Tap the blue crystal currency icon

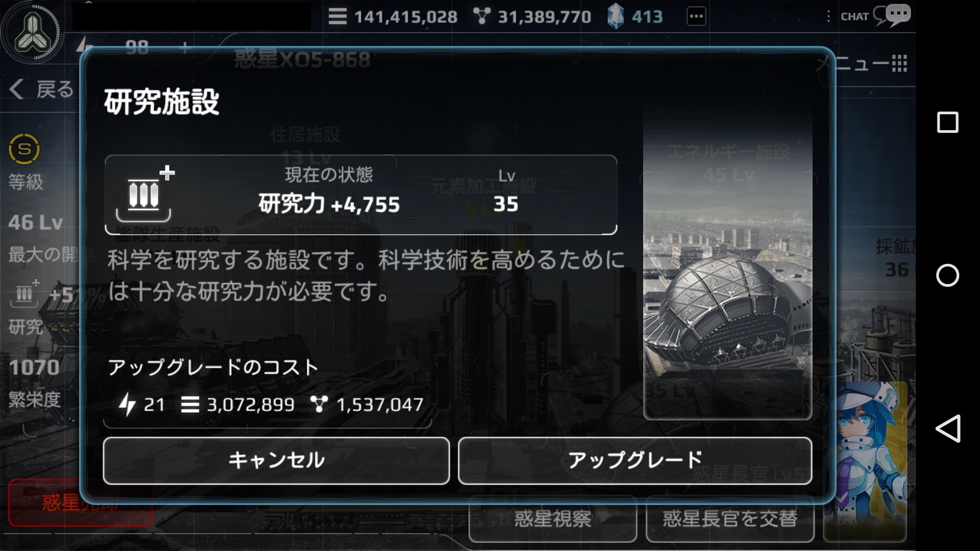616,16
